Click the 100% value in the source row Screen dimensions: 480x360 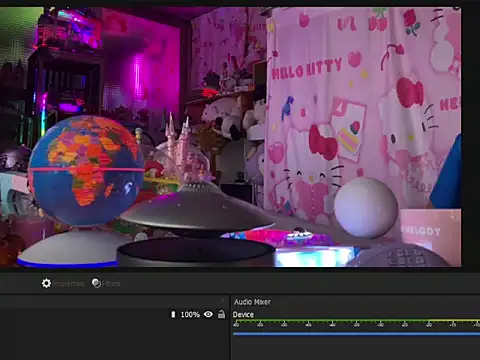pyautogui.click(x=190, y=315)
